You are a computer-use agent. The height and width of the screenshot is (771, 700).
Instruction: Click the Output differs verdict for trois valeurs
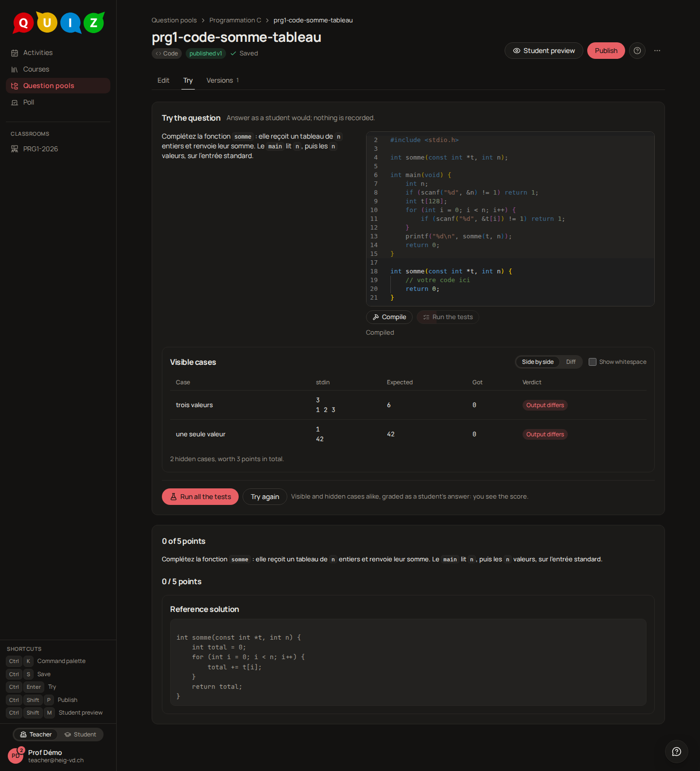[x=545, y=405]
